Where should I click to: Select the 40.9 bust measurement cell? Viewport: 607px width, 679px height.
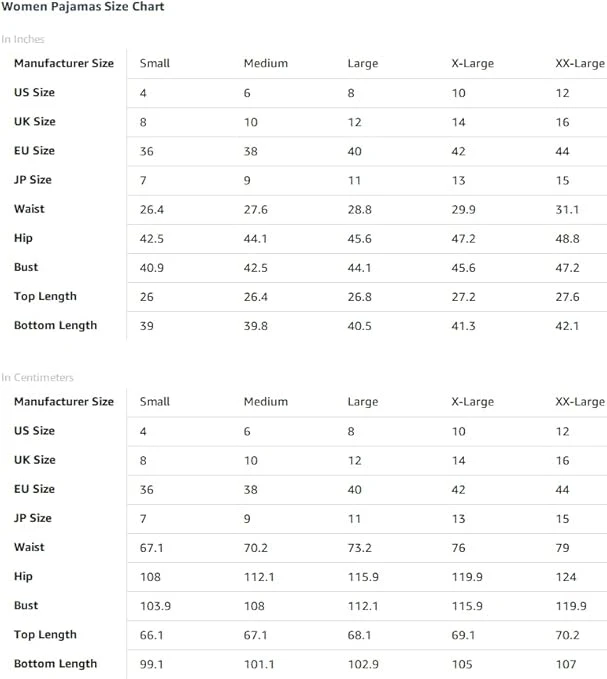pos(152,267)
